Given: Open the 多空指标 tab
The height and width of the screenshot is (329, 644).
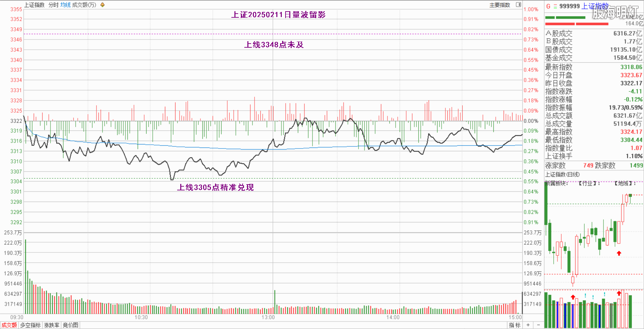Looking at the screenshot, I should (30, 325).
